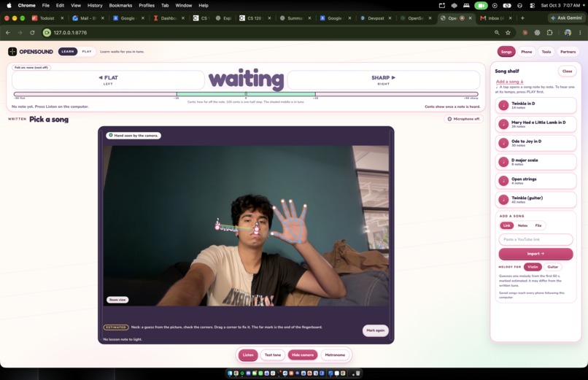
Task: Click the 'No lesson note to light.' text
Action: (123, 339)
